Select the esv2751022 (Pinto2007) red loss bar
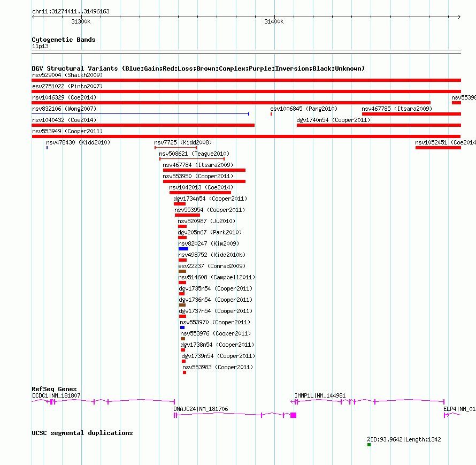 click(x=246, y=92)
